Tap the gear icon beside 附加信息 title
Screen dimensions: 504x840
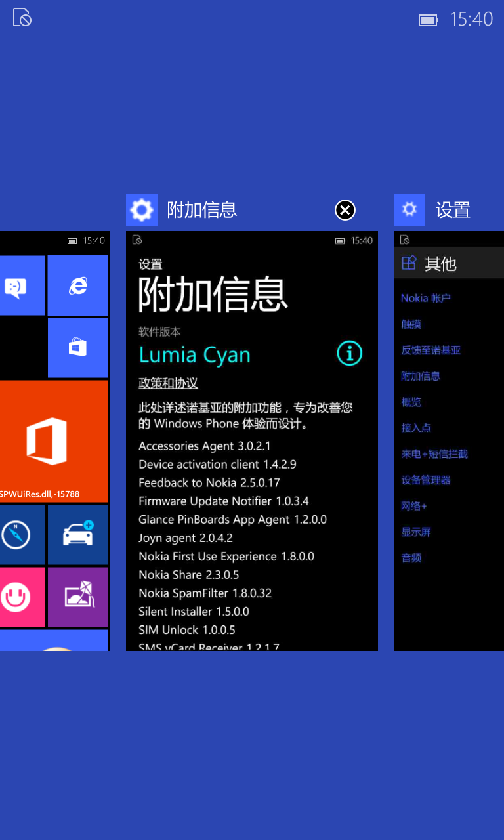click(x=142, y=210)
